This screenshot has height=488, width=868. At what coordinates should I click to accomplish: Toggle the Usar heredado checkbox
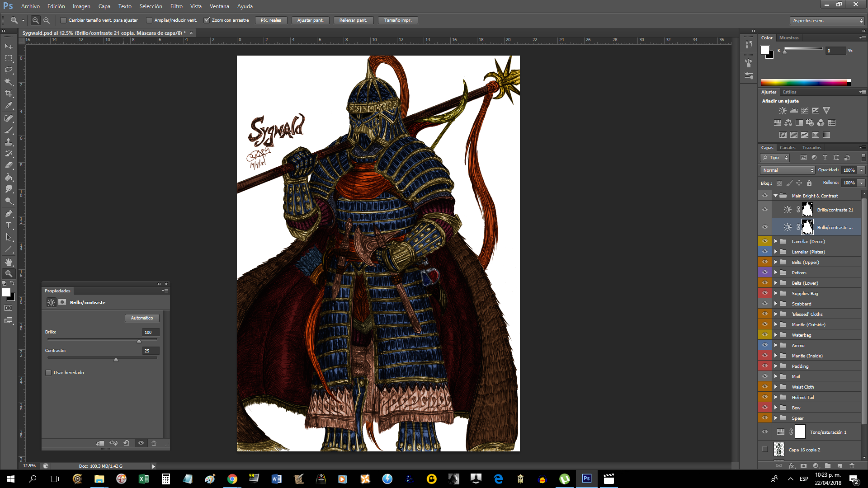49,372
